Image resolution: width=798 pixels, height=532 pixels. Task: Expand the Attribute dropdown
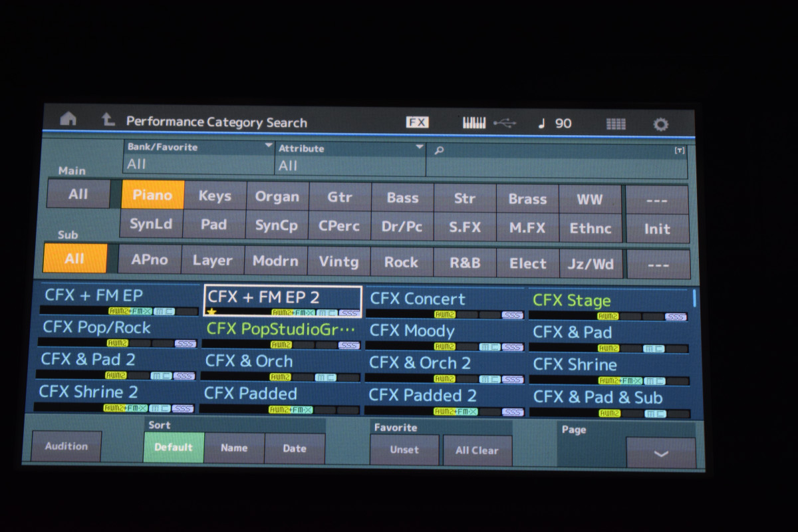(x=350, y=158)
